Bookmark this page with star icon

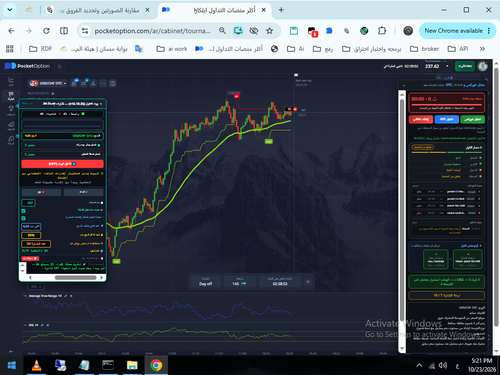269,31
